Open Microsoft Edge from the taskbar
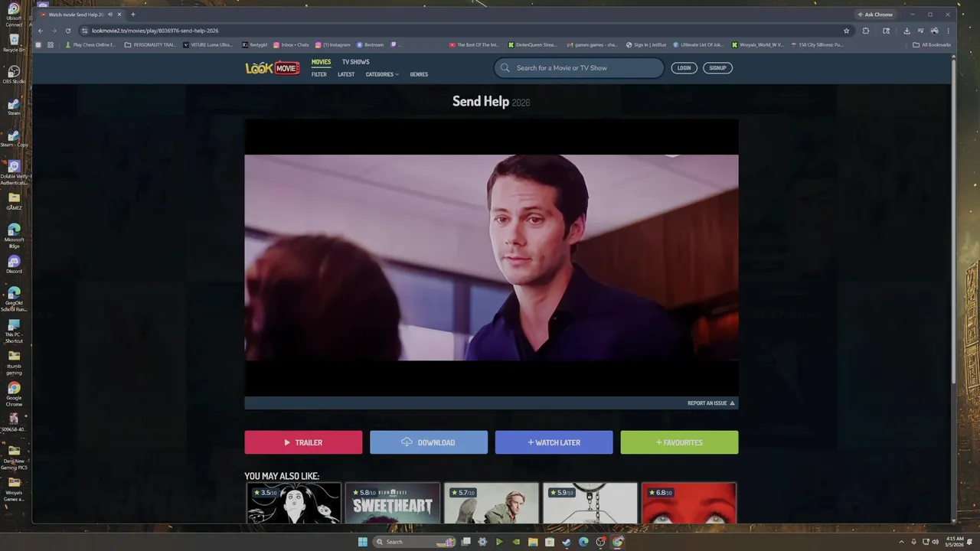 click(583, 542)
